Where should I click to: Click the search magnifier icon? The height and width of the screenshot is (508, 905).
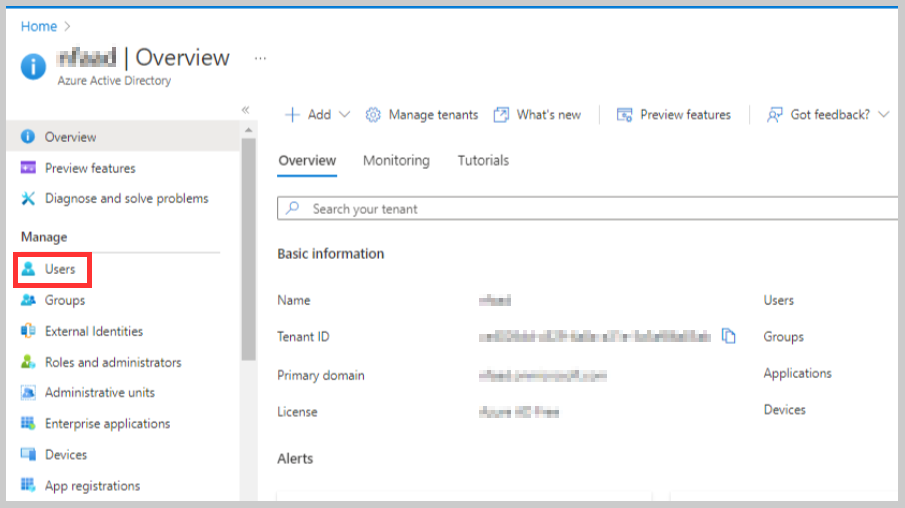click(293, 208)
